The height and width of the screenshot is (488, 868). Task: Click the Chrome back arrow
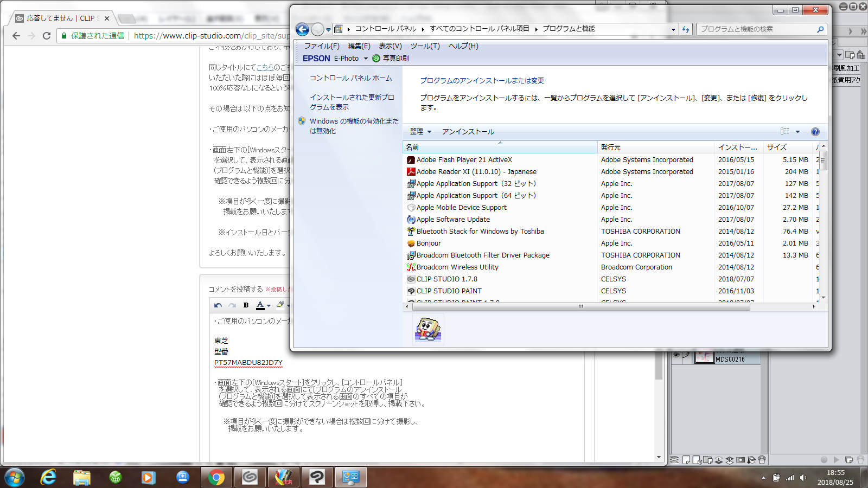pyautogui.click(x=16, y=36)
